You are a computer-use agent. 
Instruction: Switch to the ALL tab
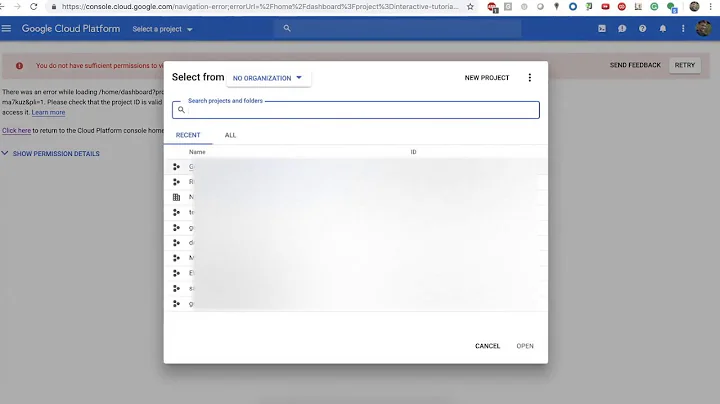pos(230,135)
